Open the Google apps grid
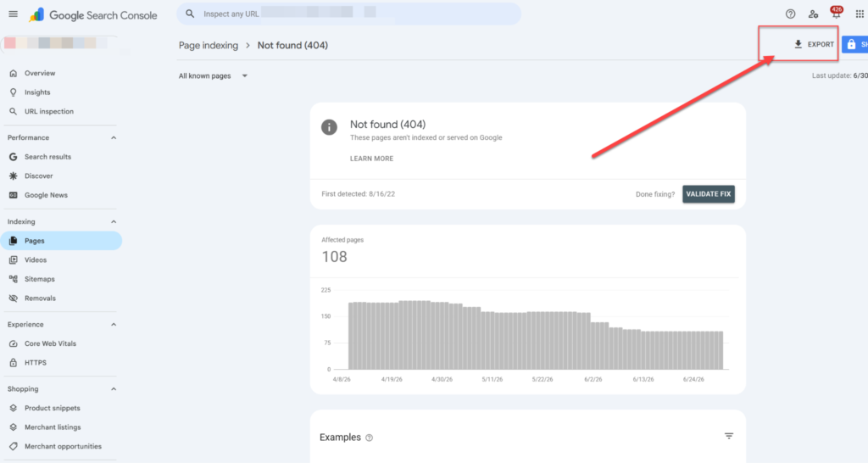This screenshot has width=868, height=463. click(x=860, y=14)
